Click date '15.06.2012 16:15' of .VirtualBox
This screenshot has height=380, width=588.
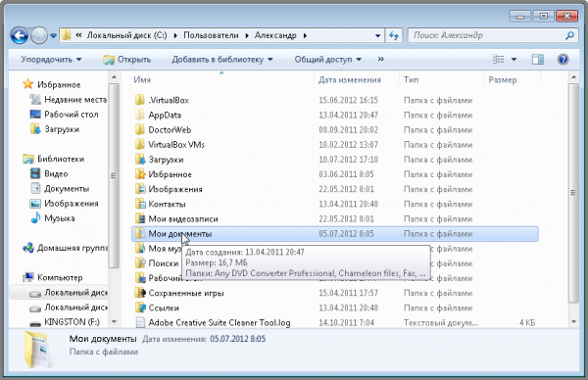348,100
